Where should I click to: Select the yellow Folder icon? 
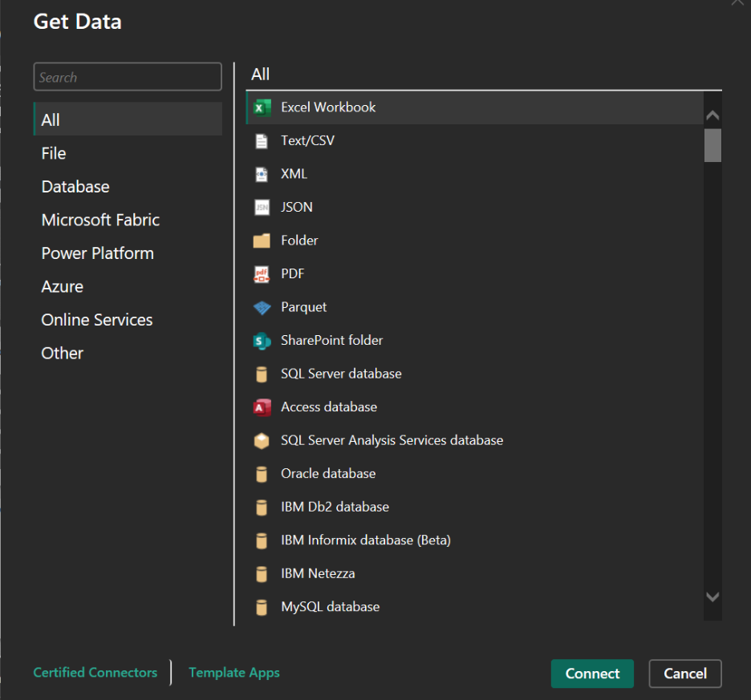click(x=262, y=241)
